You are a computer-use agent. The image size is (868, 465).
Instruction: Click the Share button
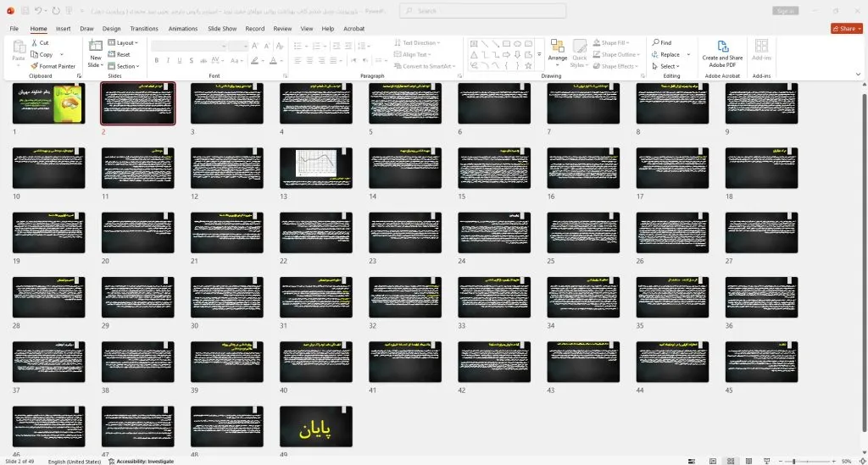coord(847,29)
